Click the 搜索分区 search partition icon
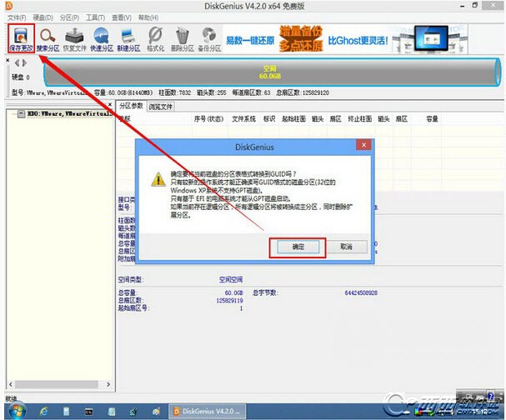 48,38
